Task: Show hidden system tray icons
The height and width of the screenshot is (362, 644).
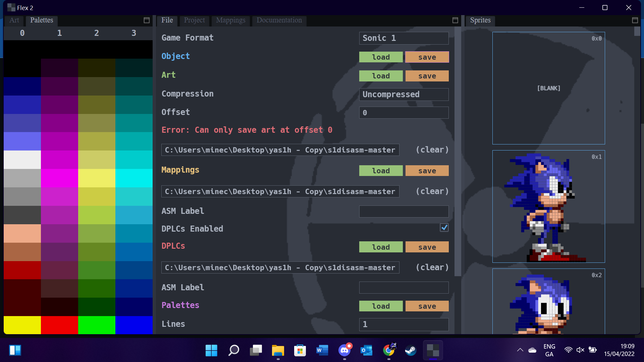Action: [x=520, y=350]
